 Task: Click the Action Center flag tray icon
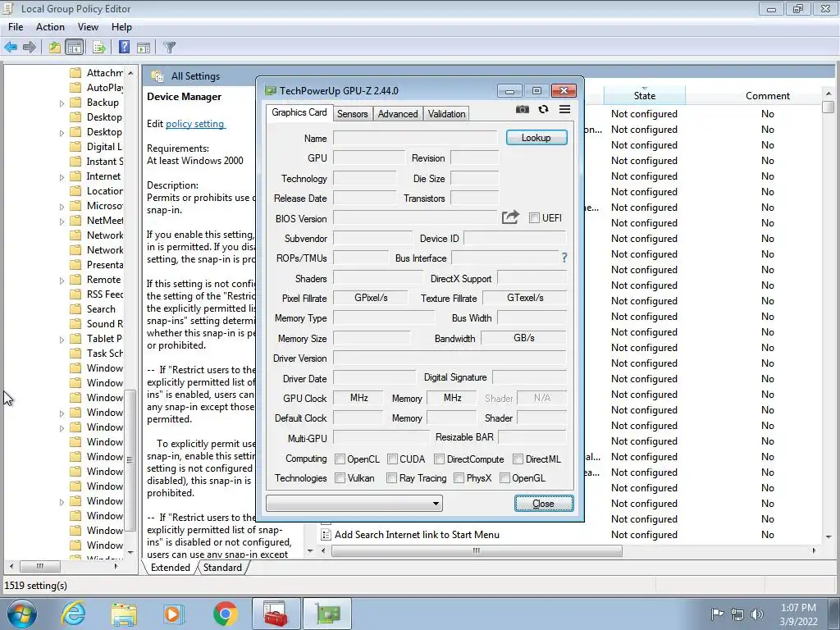[x=717, y=614]
